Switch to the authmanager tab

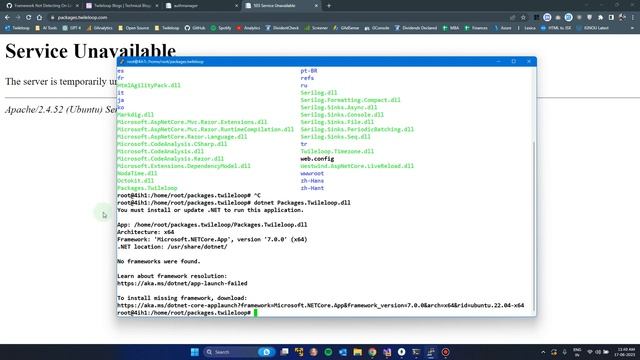click(201, 6)
